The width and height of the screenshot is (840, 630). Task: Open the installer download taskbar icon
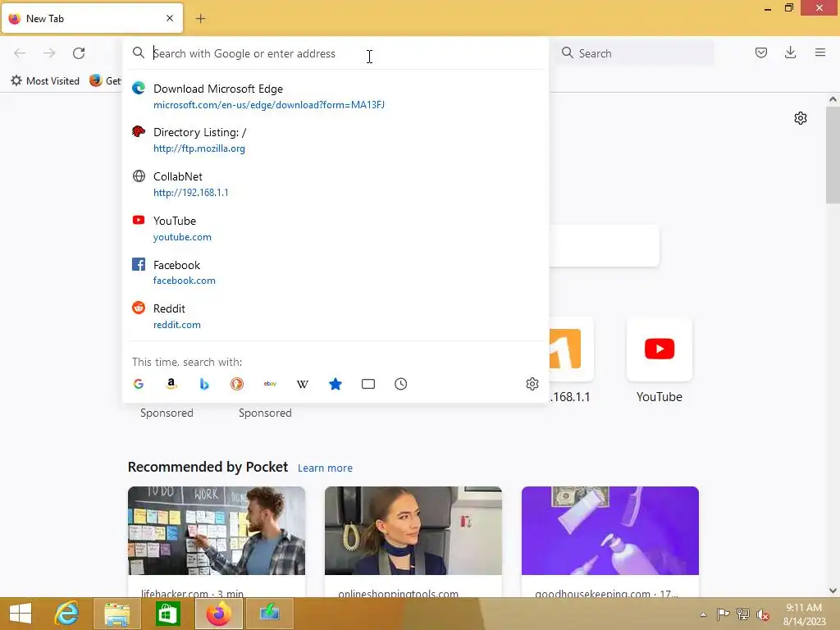tap(269, 614)
